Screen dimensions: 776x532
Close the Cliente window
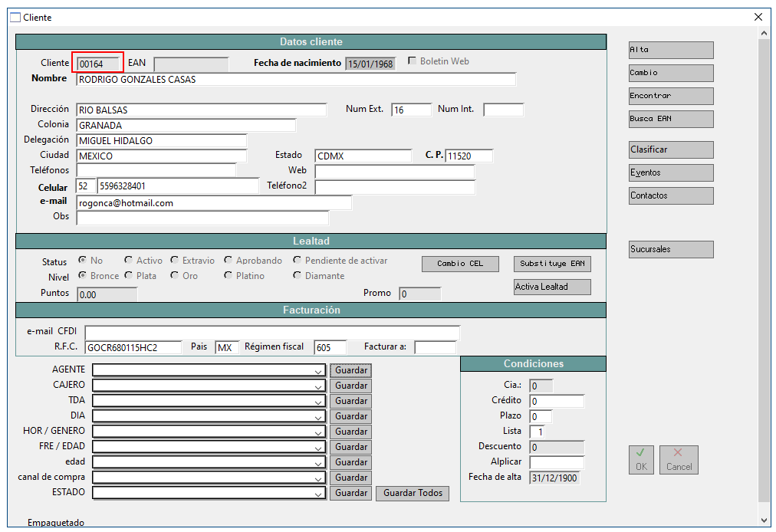tap(758, 18)
